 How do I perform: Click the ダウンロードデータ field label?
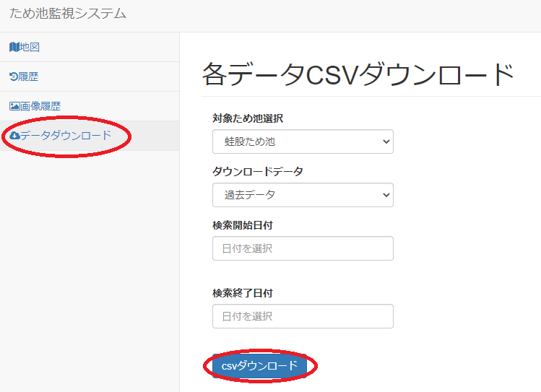pyautogui.click(x=257, y=171)
